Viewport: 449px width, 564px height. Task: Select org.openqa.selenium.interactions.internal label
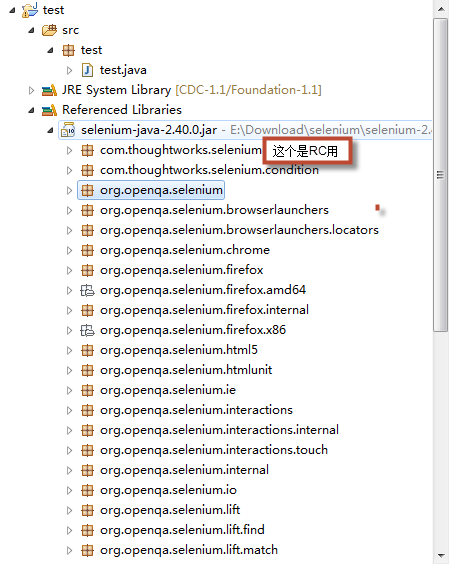pos(219,430)
